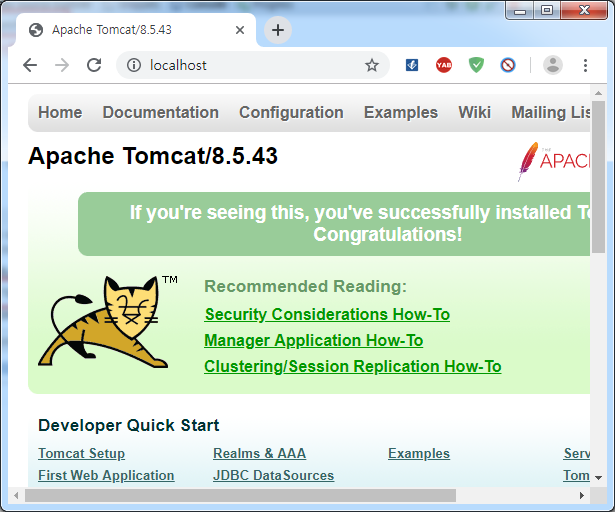Minimize the browser window
This screenshot has width=615, height=512.
[520, 11]
